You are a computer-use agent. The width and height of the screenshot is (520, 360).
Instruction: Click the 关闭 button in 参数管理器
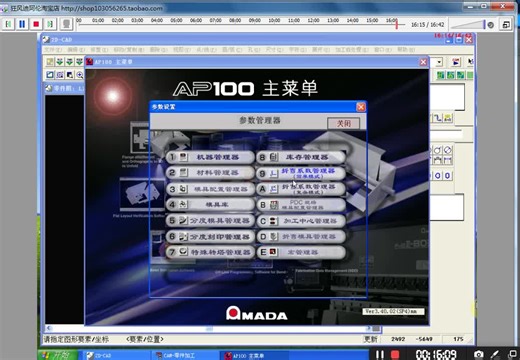tap(343, 123)
